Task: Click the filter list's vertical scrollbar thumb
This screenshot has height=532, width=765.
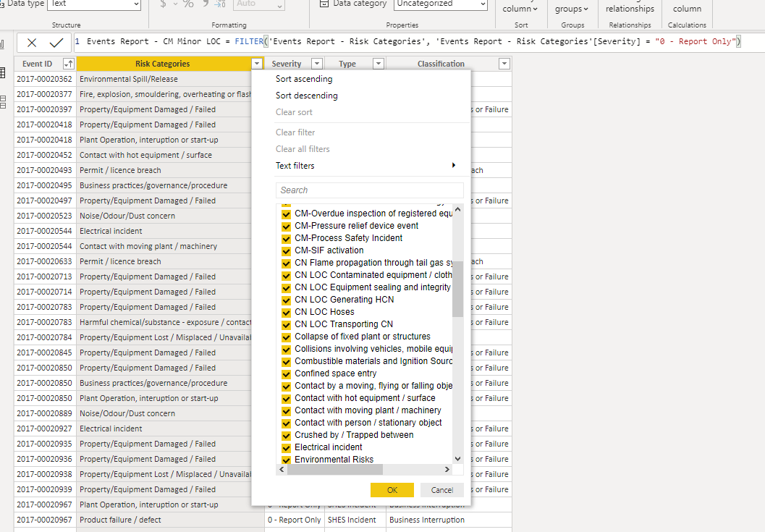Action: pos(457,289)
